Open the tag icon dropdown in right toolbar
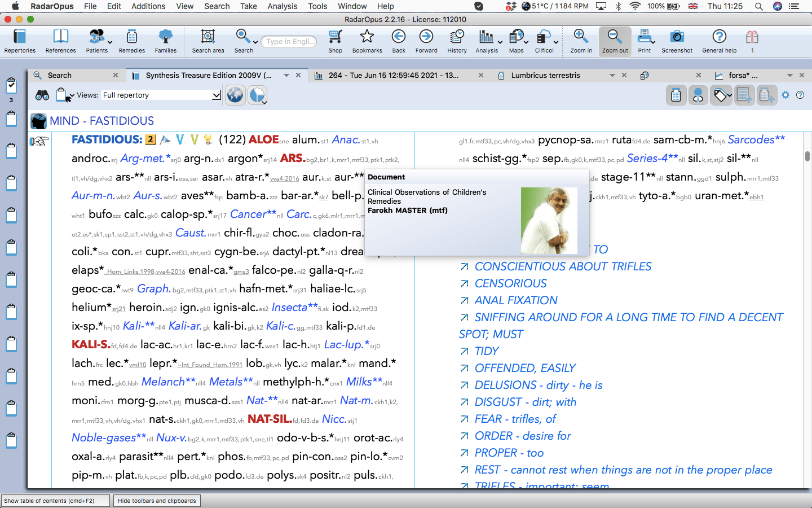This screenshot has height=508, width=812. coord(721,95)
